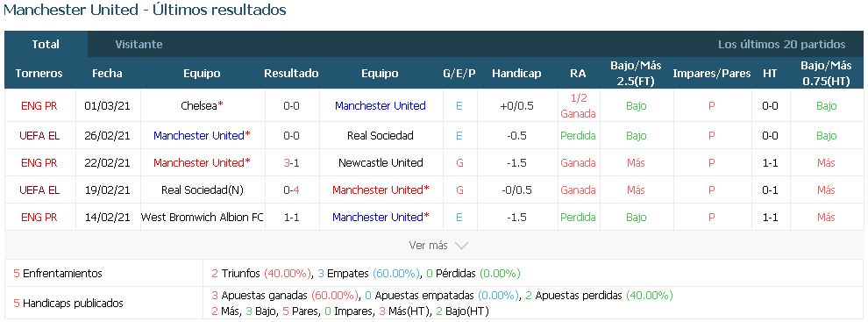Expand the Ver más chevron
868x322 pixels.
pos(461,245)
